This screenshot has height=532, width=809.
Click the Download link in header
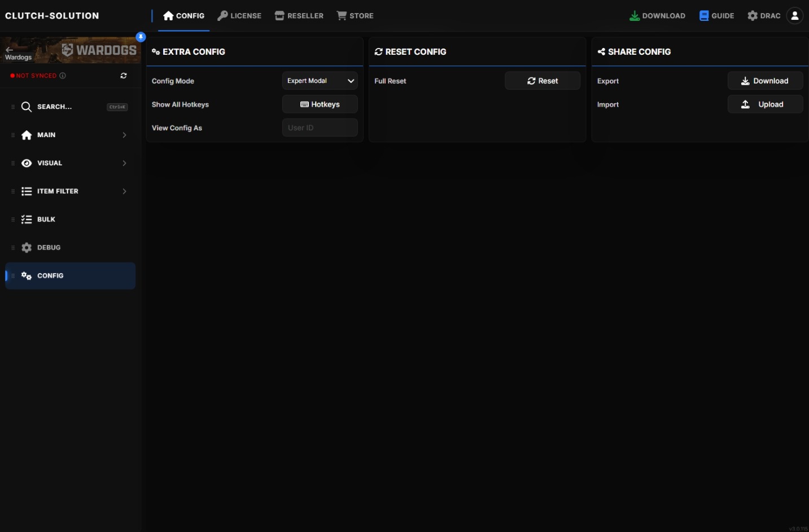point(657,16)
